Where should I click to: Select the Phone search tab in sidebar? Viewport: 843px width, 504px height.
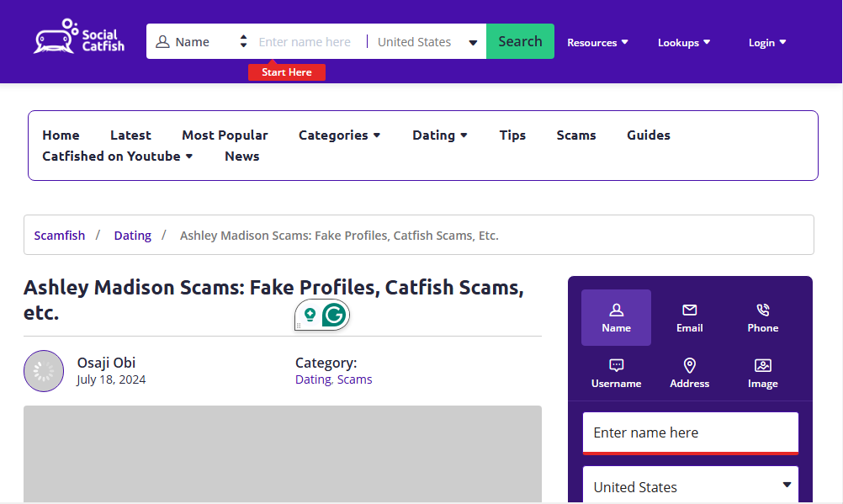pyautogui.click(x=763, y=317)
